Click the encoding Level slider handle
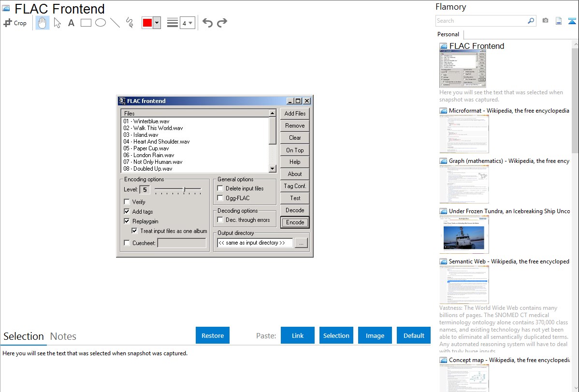The width and height of the screenshot is (579, 392). click(x=184, y=189)
